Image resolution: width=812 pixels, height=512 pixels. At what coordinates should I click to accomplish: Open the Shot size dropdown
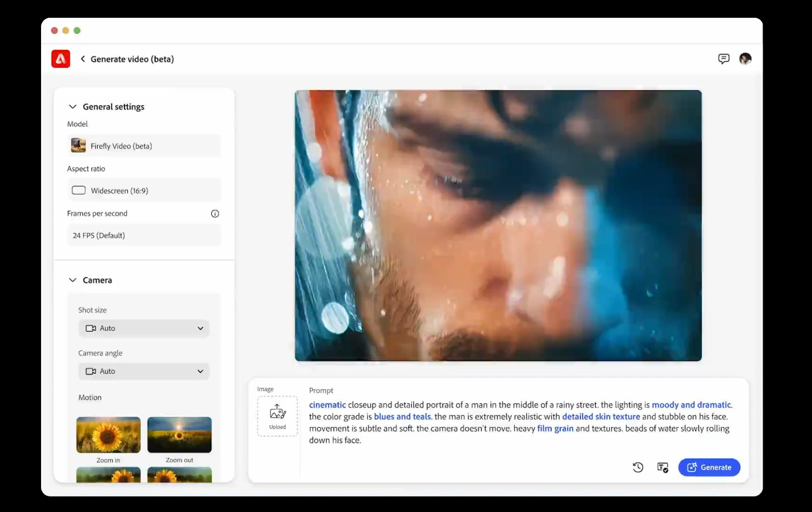(144, 329)
